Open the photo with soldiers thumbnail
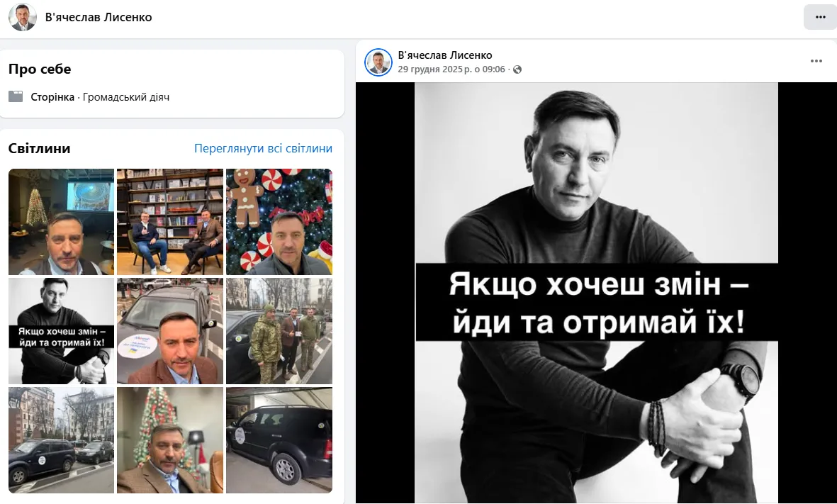The image size is (837, 504). [x=279, y=330]
